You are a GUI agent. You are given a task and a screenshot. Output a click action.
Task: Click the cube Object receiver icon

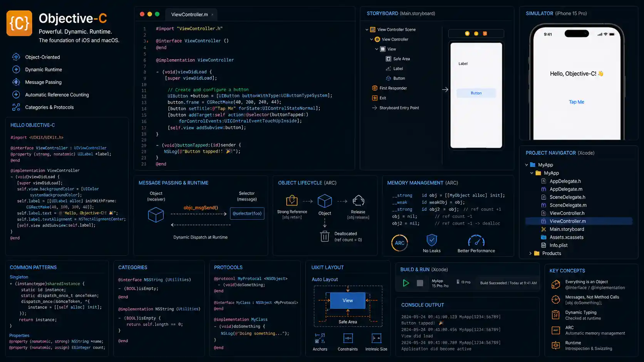[156, 215]
